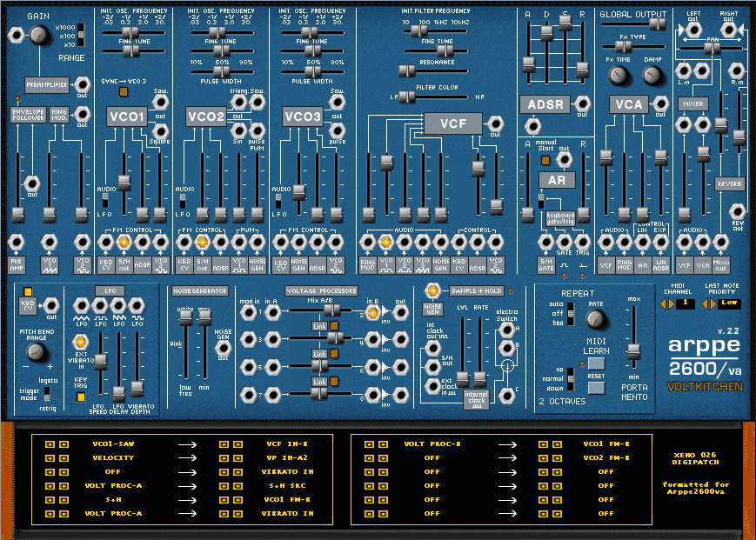This screenshot has width=756, height=540.
Task: Toggle the Sync VCO 3 switch
Action: point(124,91)
